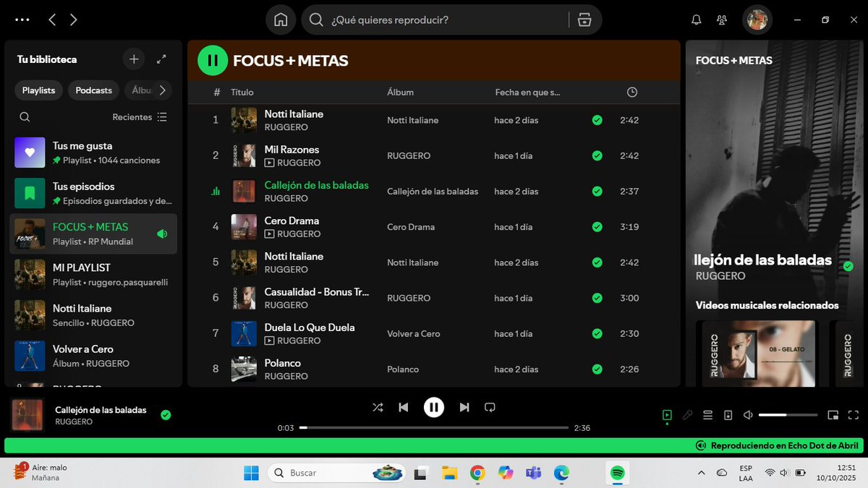This screenshot has height=488, width=868.
Task: Adjust the volume slider
Action: [x=788, y=415]
